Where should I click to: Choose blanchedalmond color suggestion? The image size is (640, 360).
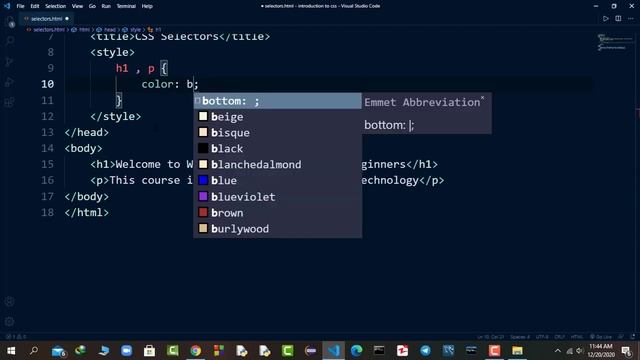pyautogui.click(x=278, y=164)
